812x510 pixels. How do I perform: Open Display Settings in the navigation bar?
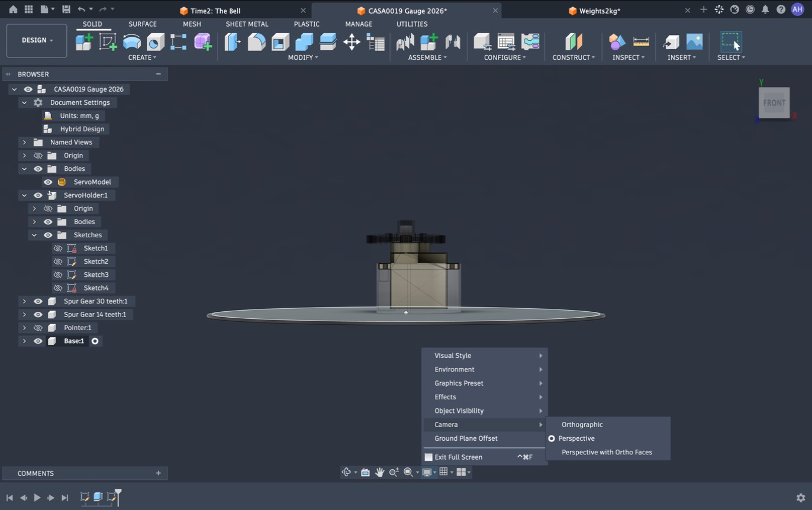[426, 472]
